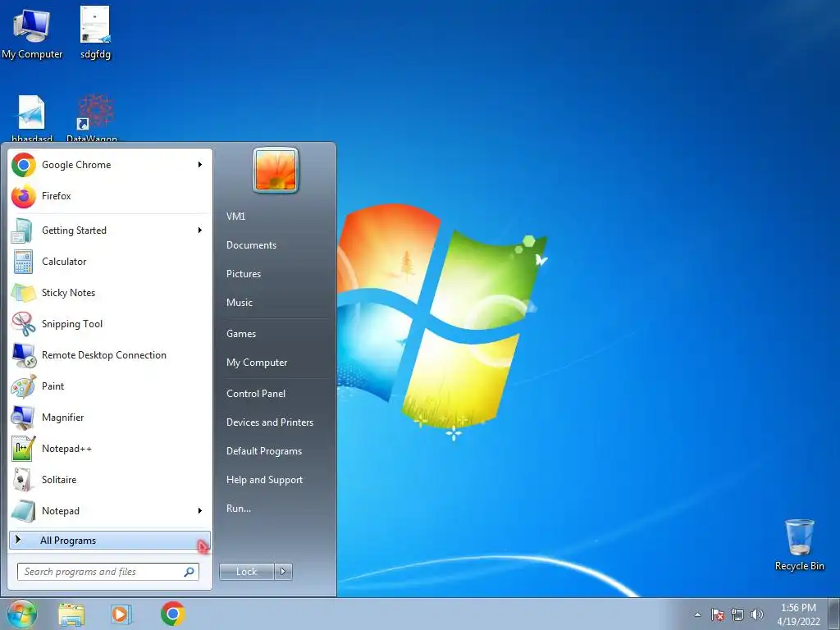Open My Computer in Start menu right pane
This screenshot has height=630, width=840.
pos(257,363)
